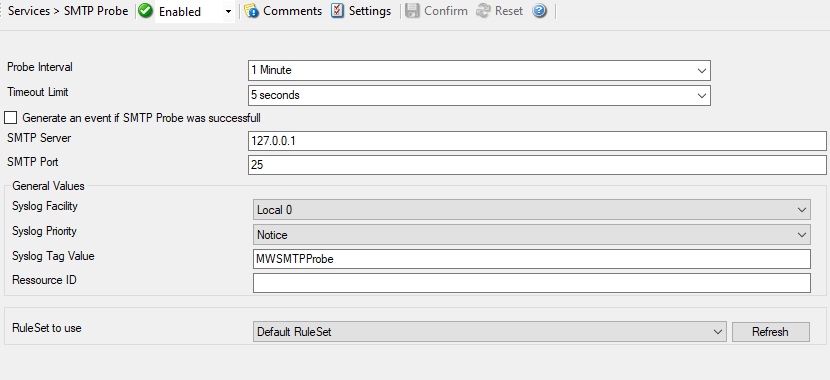Open the Timeout Limit dropdown

479,95
